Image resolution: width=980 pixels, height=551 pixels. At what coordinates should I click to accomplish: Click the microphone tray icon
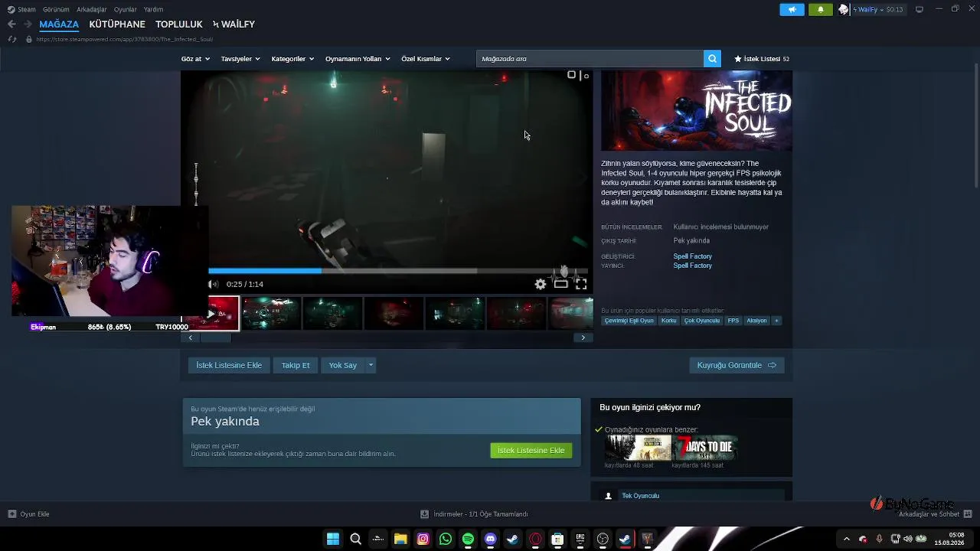pos(879,539)
